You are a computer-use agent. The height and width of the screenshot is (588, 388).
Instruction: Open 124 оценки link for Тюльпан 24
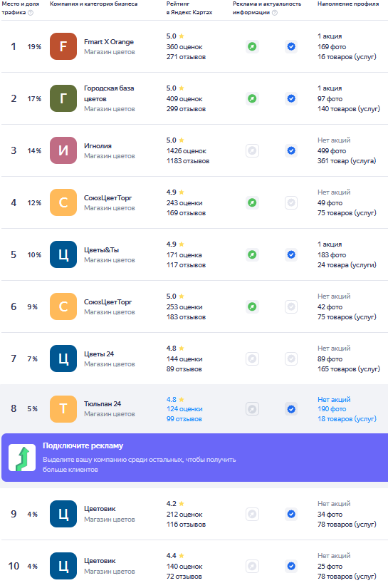coord(184,409)
